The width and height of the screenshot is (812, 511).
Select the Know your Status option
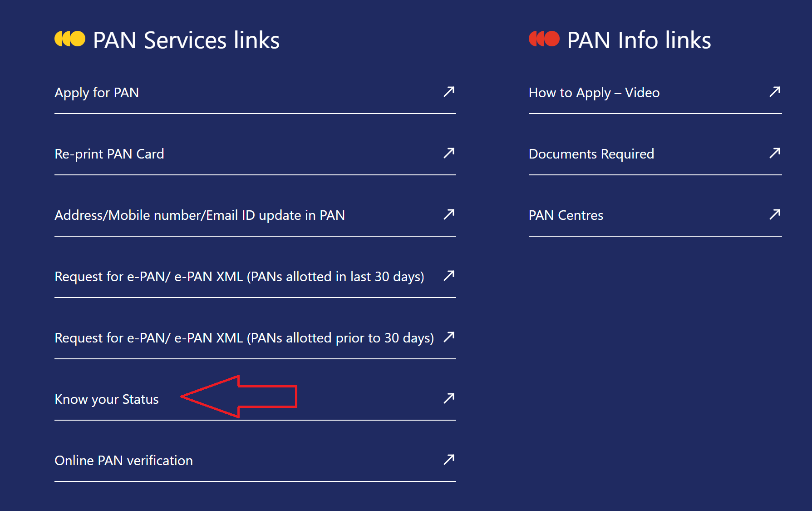(x=106, y=399)
